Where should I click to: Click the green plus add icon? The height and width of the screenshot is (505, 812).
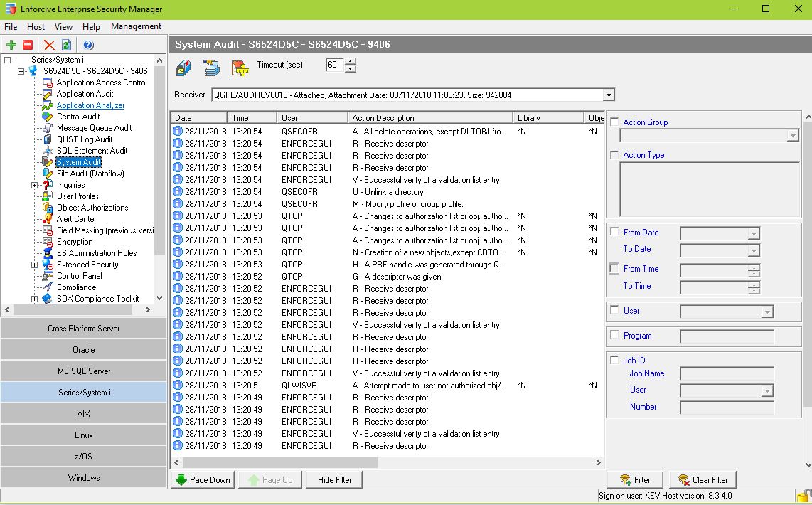(11, 45)
